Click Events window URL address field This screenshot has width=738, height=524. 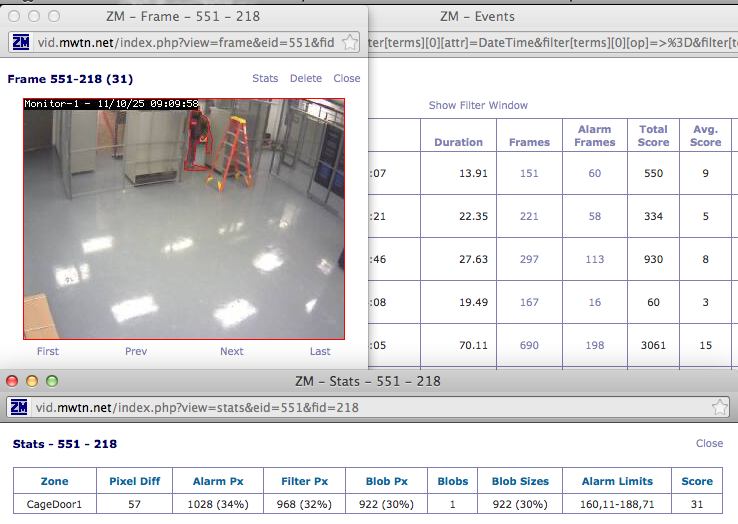[553, 42]
